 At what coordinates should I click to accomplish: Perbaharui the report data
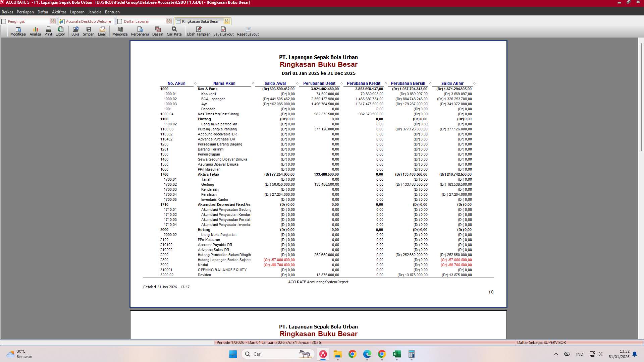click(x=140, y=31)
